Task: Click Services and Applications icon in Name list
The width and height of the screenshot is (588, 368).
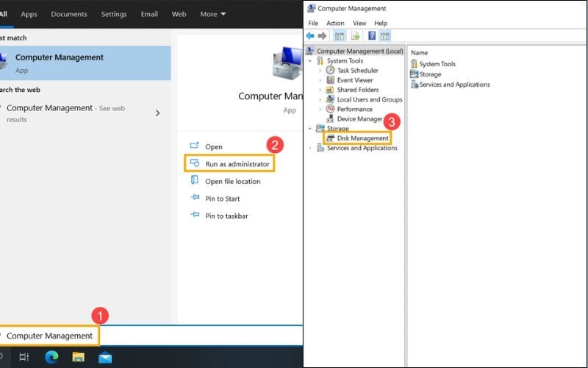Action: tap(415, 85)
